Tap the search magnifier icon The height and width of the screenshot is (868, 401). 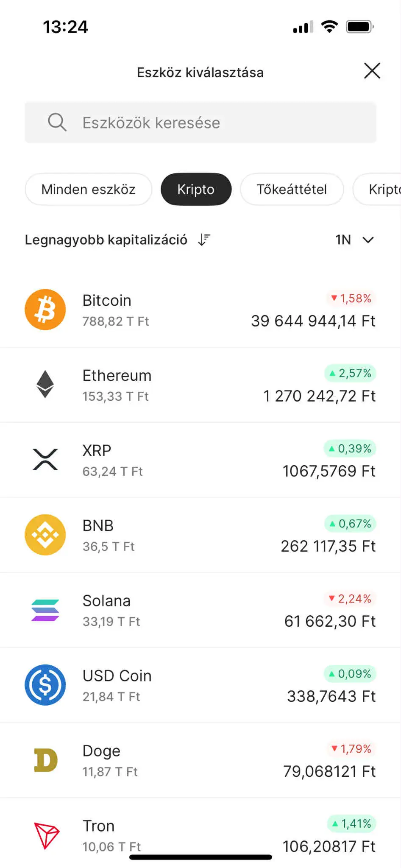(x=57, y=123)
